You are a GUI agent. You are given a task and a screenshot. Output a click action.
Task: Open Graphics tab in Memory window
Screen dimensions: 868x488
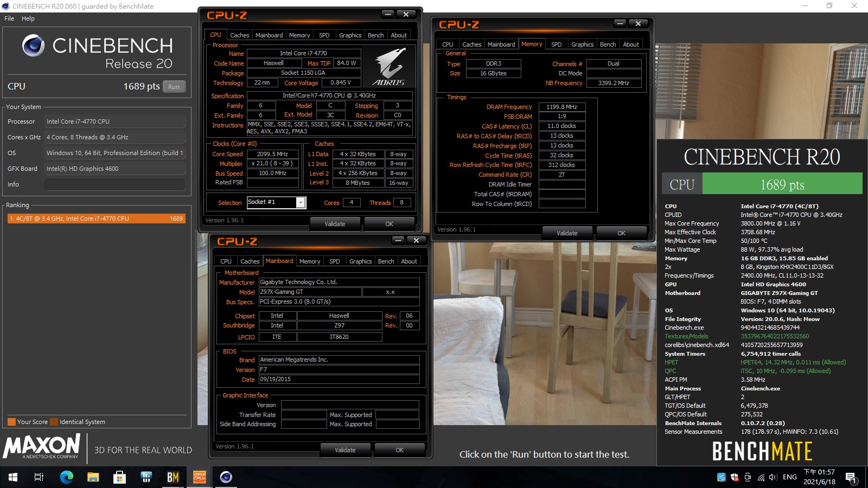pos(583,44)
